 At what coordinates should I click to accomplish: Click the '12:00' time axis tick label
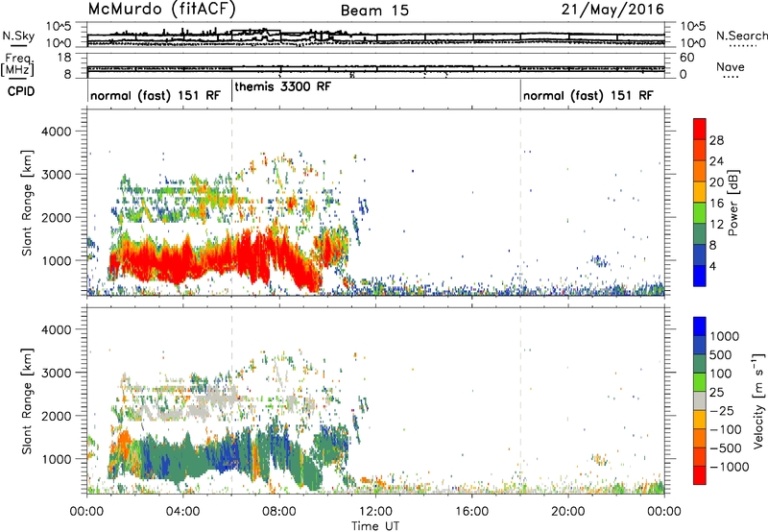click(375, 512)
